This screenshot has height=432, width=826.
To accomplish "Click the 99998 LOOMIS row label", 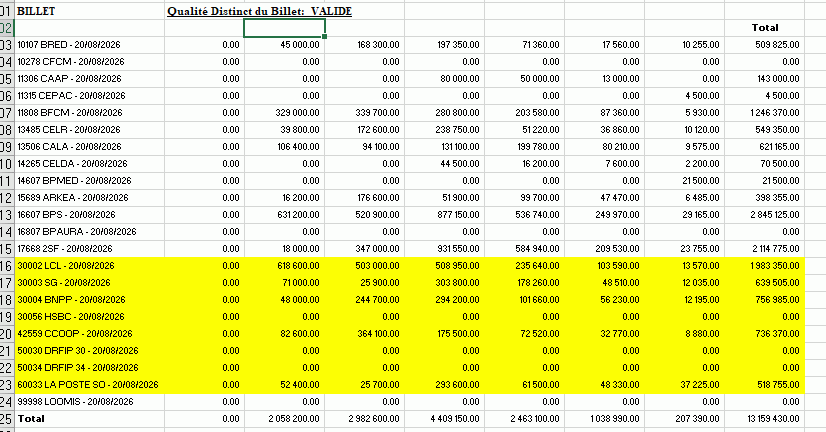I will pos(75,401).
